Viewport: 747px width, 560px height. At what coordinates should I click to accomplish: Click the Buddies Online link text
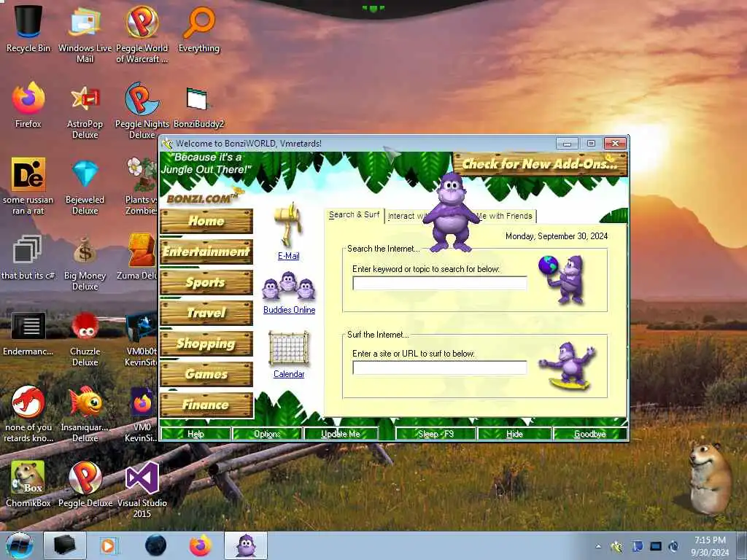[x=289, y=309]
